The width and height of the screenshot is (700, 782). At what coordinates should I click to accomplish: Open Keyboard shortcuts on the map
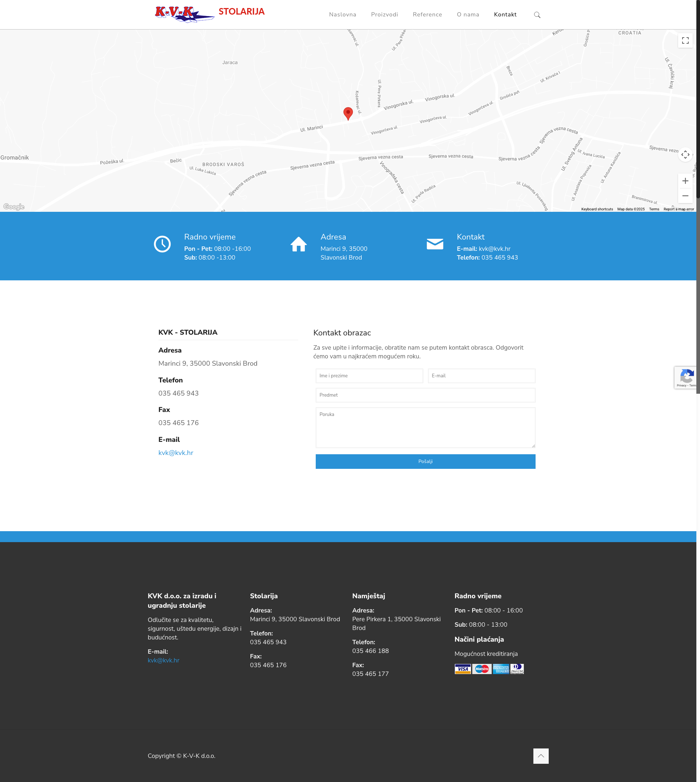point(596,209)
